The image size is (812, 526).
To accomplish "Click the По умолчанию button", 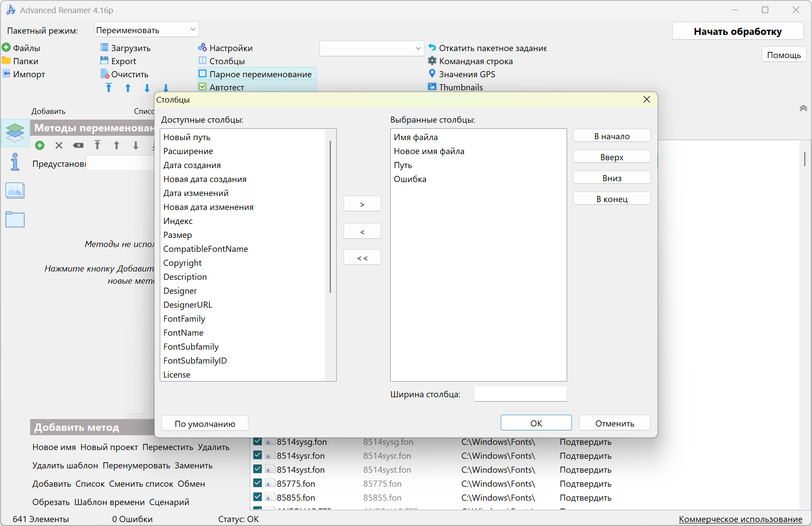I will [x=205, y=423].
